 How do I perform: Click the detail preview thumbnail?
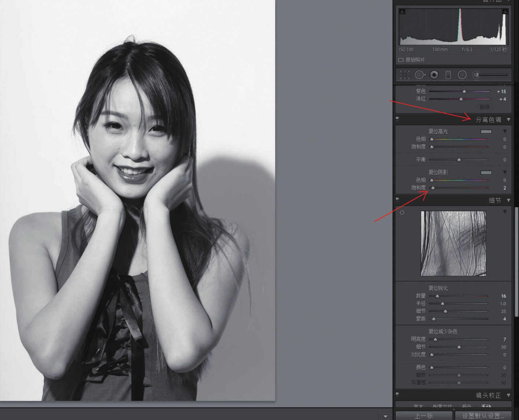coord(453,244)
